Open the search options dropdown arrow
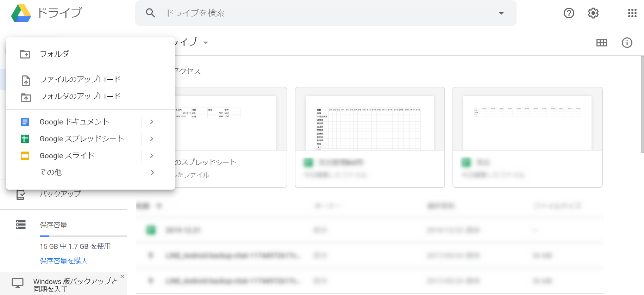The width and height of the screenshot is (644, 295). click(501, 13)
